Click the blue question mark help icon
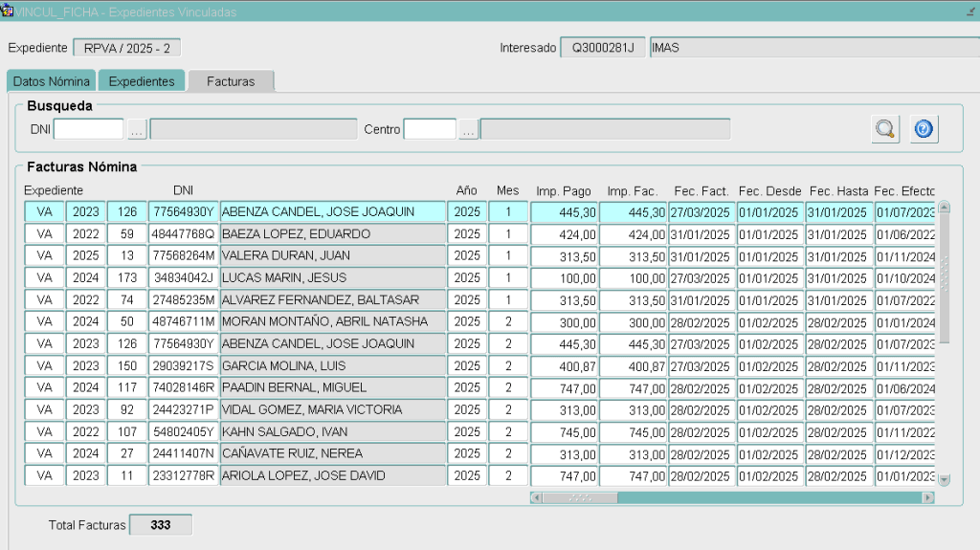980x550 pixels. pos(924,129)
